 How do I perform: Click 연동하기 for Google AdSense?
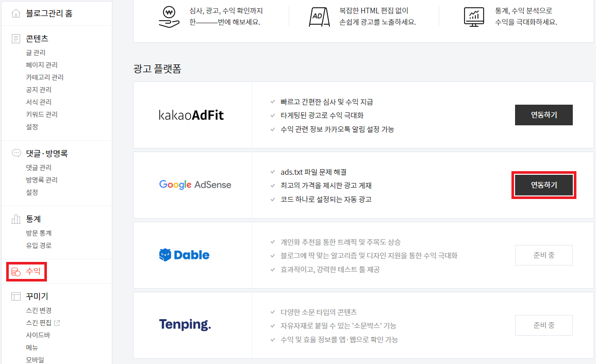click(543, 185)
